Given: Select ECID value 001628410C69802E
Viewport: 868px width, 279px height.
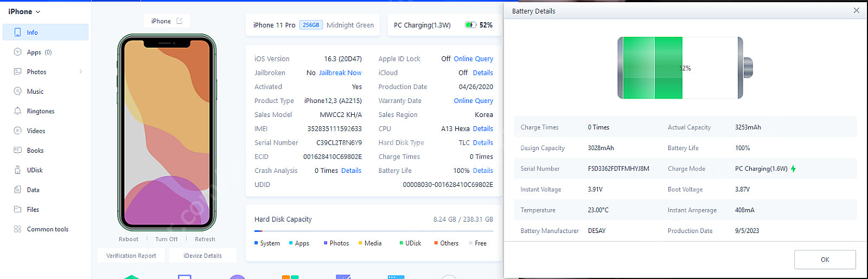Looking at the screenshot, I should [x=333, y=157].
